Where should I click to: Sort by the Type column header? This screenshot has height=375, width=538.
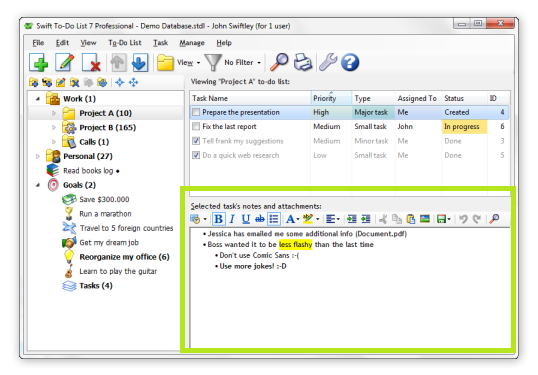pos(373,98)
